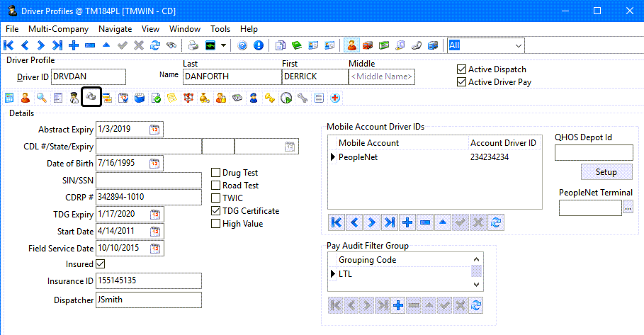This screenshot has height=335, width=644.
Task: Open the highlighted mobile communications tab icon
Action: 91,98
